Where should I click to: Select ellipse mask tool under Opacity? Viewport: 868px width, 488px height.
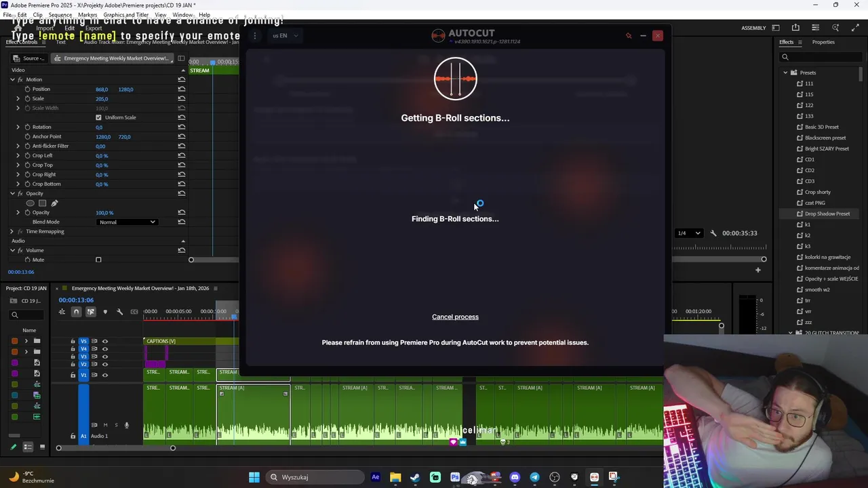point(30,203)
